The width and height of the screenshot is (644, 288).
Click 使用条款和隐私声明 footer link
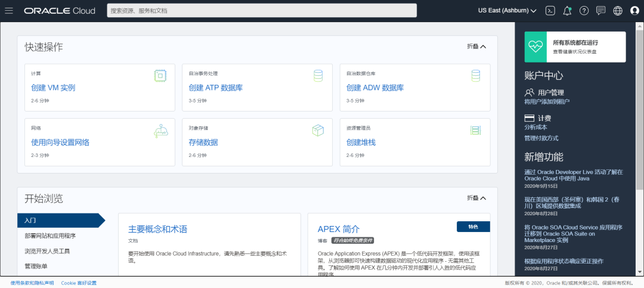pyautogui.click(x=32, y=283)
